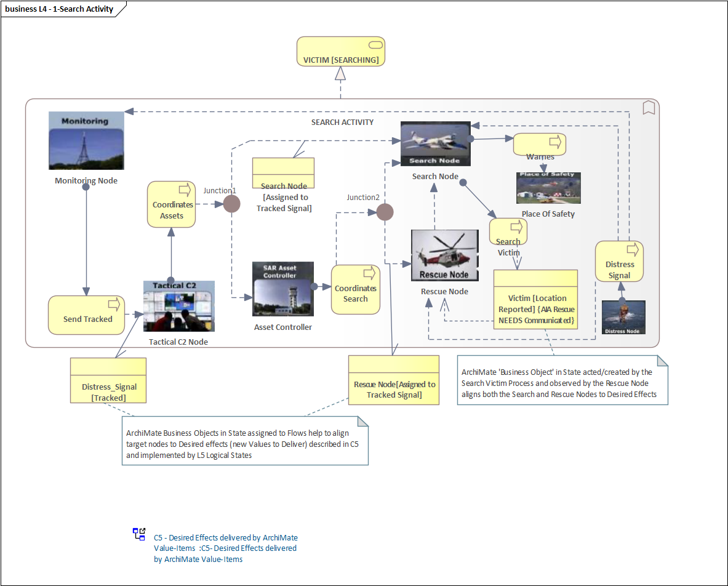728x586 pixels.
Task: Click the bookmark icon on Search Activity group
Action: pos(648,108)
